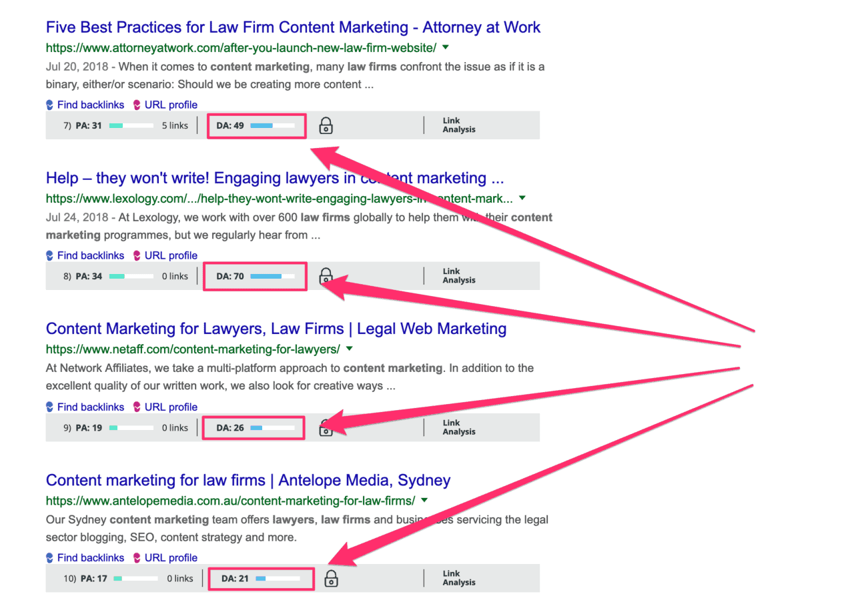Click Find backlinks under the Antelope Media listing
The image size is (846, 616).
tap(91, 557)
